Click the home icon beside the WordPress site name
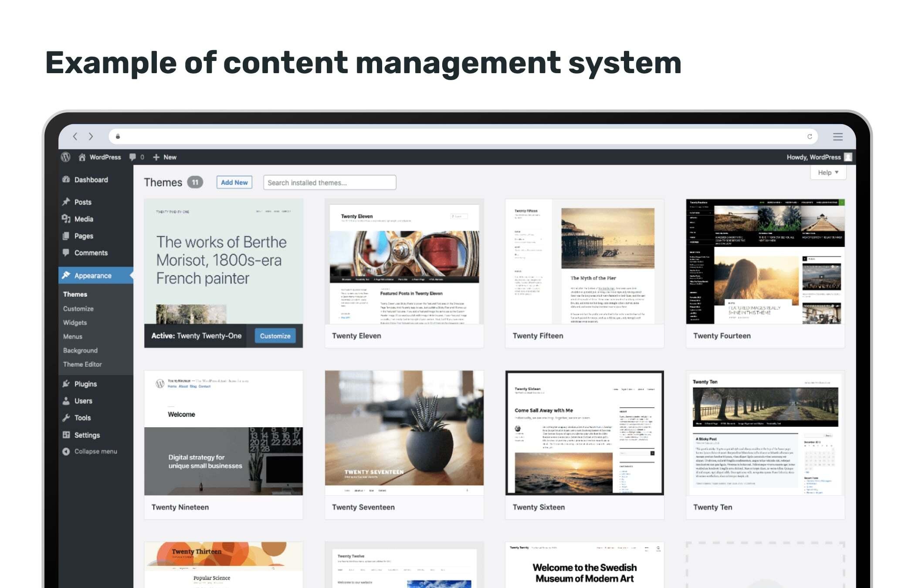The height and width of the screenshot is (588, 915). coord(82,157)
